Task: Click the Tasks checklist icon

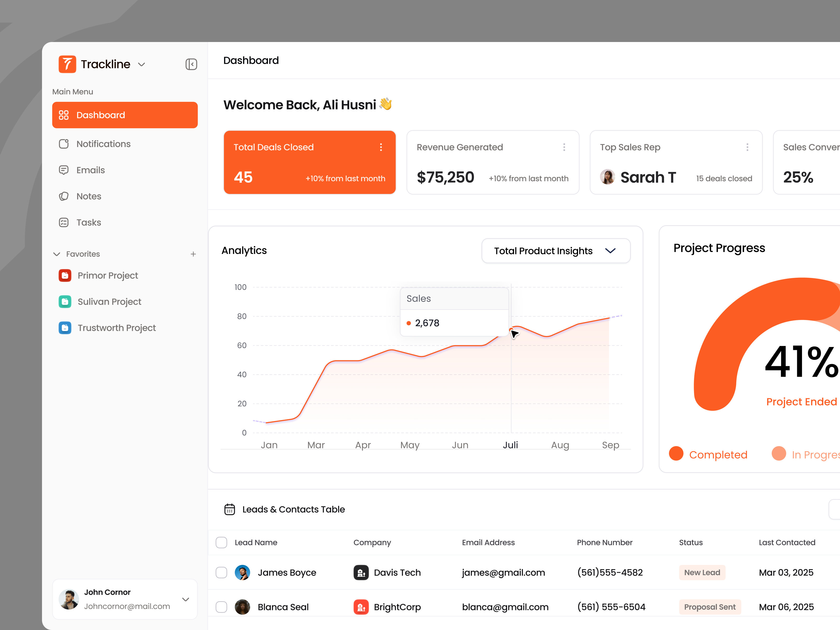Action: click(x=64, y=223)
